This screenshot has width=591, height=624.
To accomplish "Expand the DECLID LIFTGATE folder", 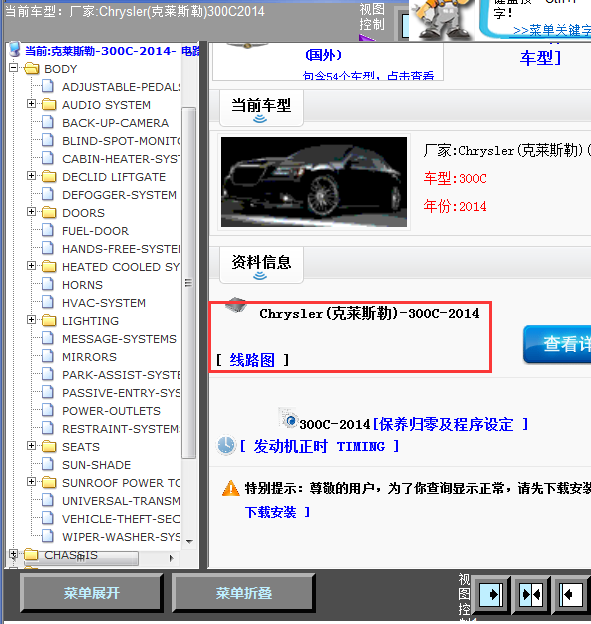I will [31, 176].
